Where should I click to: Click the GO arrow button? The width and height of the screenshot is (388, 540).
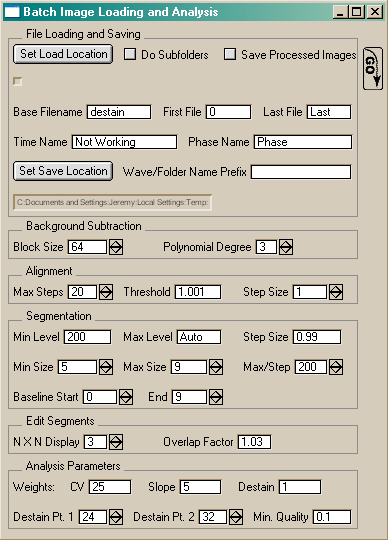coord(373,69)
